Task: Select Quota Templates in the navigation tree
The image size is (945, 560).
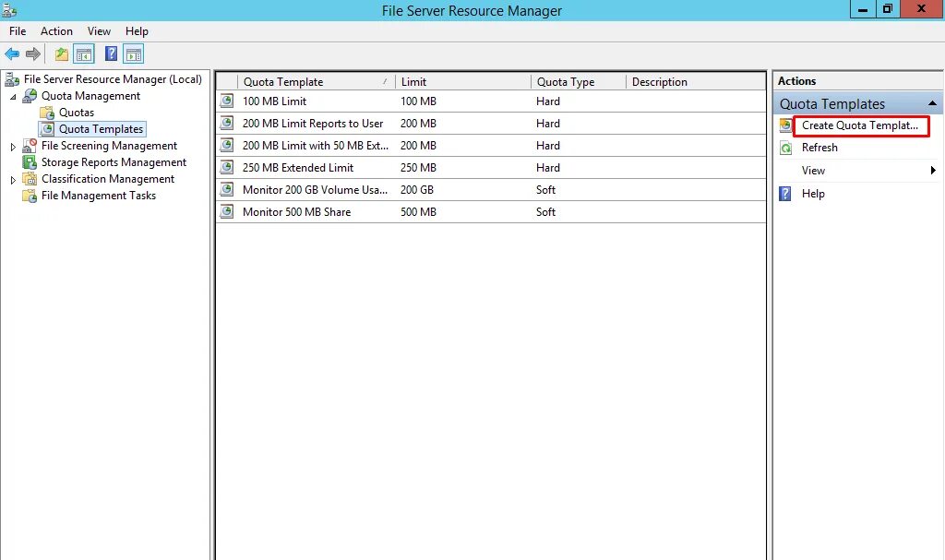Action: (x=102, y=129)
